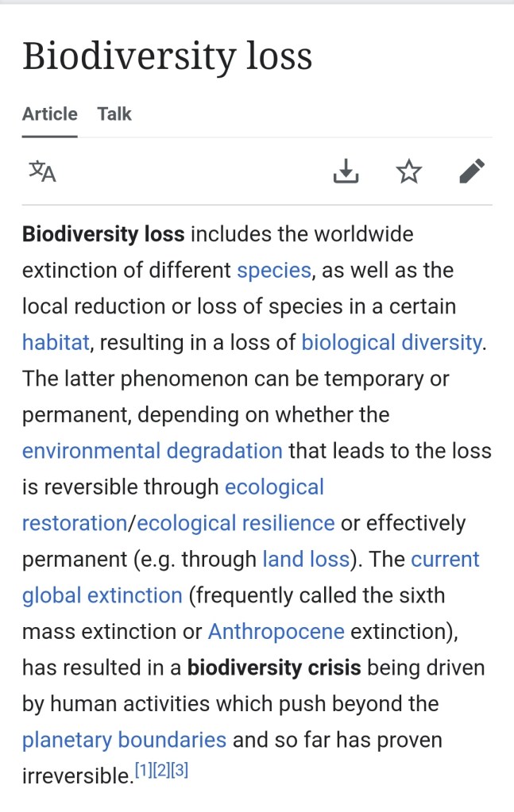The width and height of the screenshot is (514, 812).
Task: Visit the planetary boundaries link
Action: coord(124,740)
